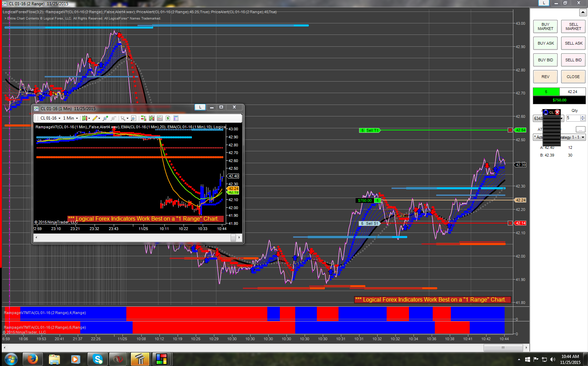
Task: Open Windows Media Player from taskbar
Action: [x=75, y=359]
